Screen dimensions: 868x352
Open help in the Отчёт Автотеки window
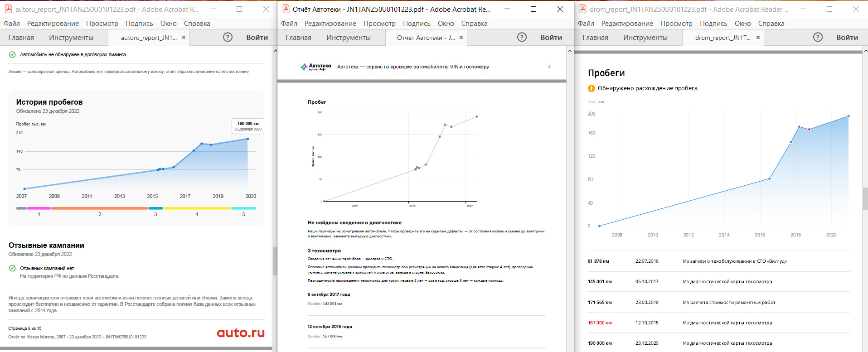pyautogui.click(x=522, y=38)
